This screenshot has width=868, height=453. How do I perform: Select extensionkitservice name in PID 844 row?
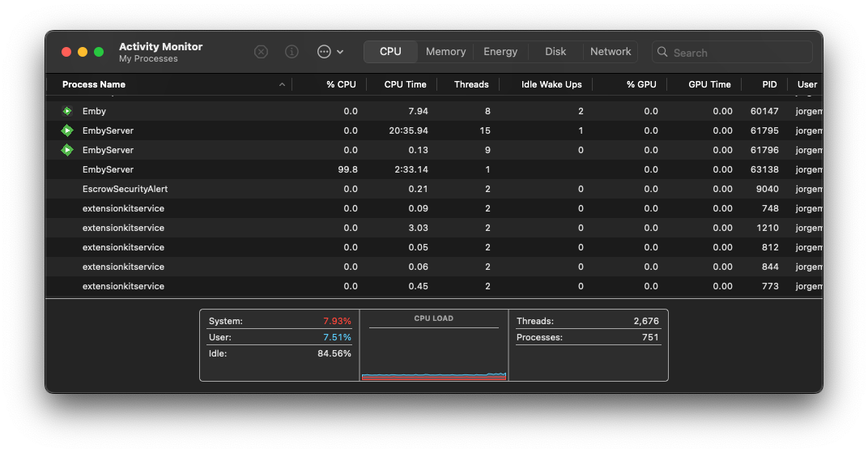(x=123, y=267)
